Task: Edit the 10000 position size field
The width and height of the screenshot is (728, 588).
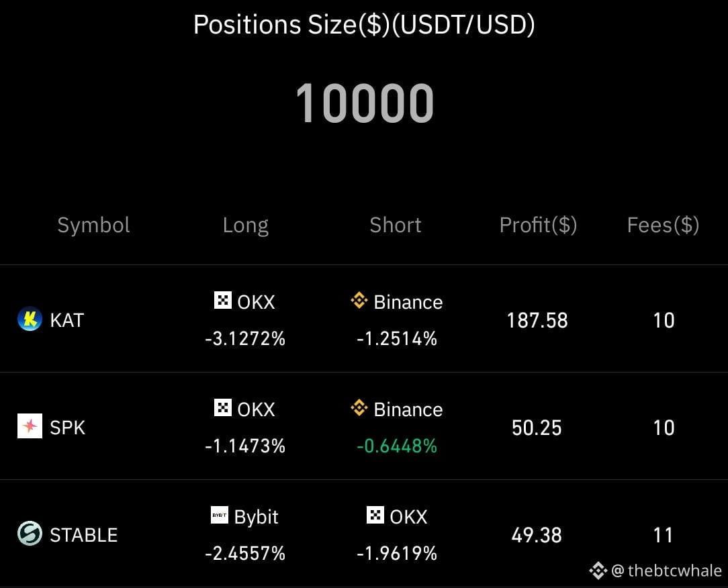Action: 365,103
